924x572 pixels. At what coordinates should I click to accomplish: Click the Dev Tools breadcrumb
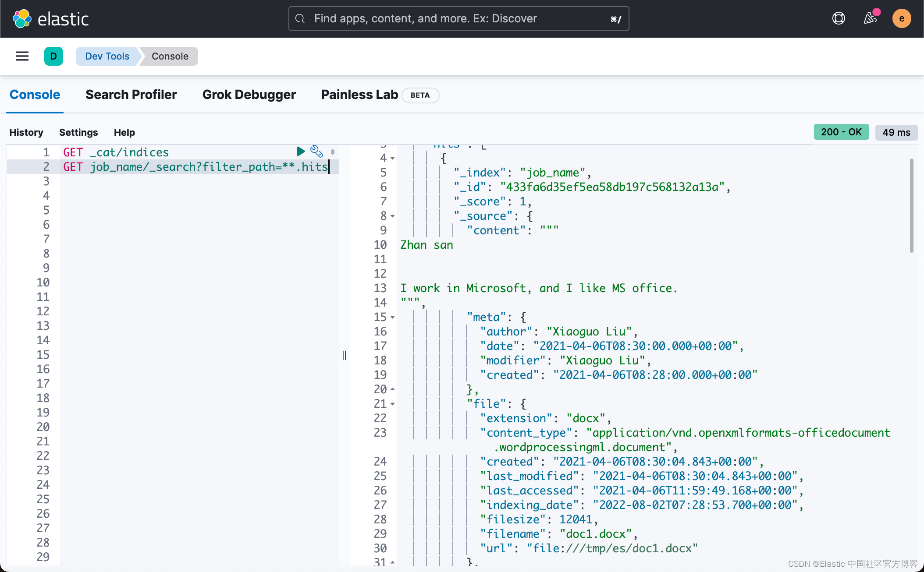(107, 56)
